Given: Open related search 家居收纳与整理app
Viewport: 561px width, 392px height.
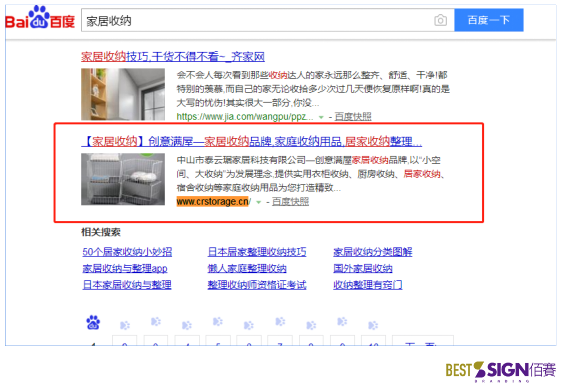Looking at the screenshot, I should (x=125, y=268).
